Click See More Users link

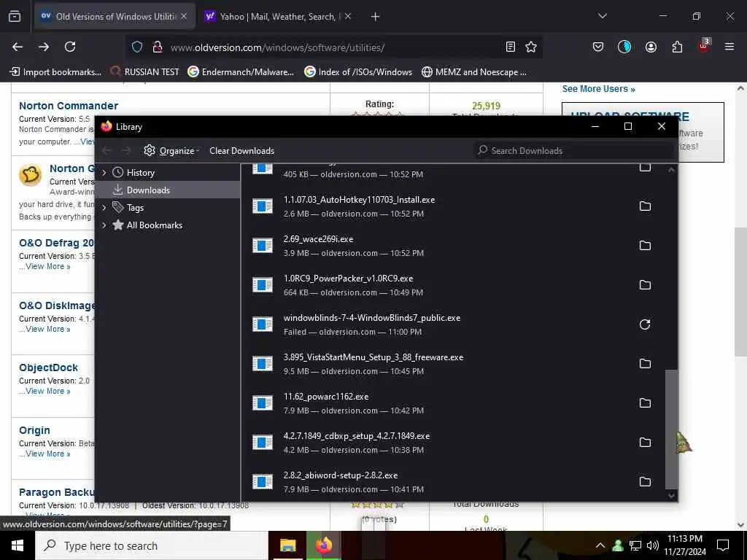click(x=598, y=89)
